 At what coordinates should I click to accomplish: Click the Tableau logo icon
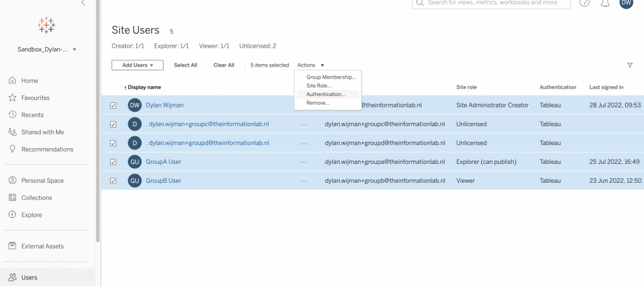47,25
